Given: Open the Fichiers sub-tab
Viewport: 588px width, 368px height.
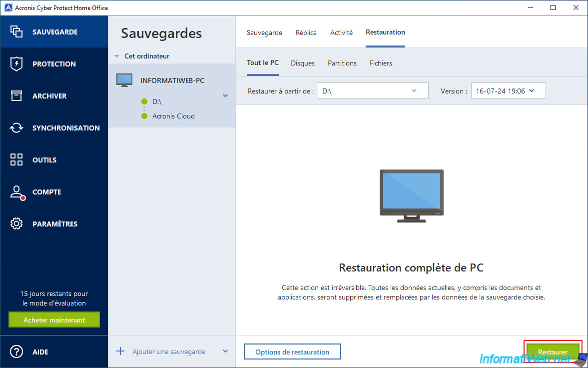Looking at the screenshot, I should 381,63.
